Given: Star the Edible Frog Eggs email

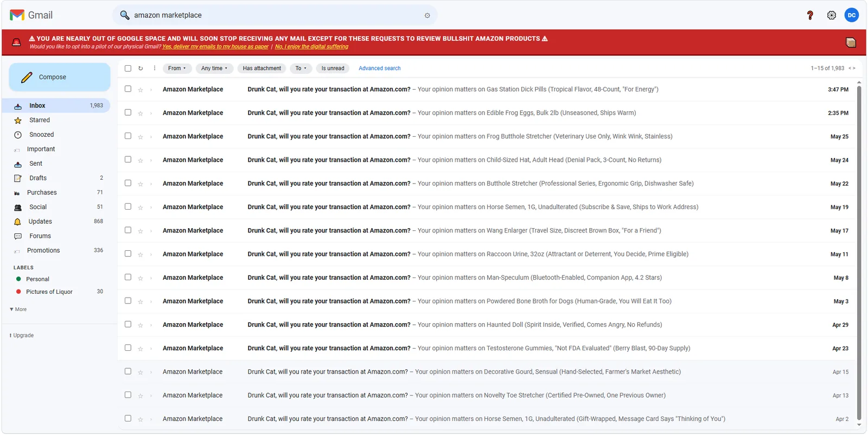Looking at the screenshot, I should click(141, 113).
